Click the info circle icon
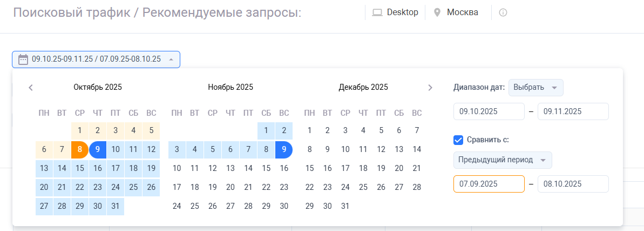The height and width of the screenshot is (231, 644). click(503, 12)
